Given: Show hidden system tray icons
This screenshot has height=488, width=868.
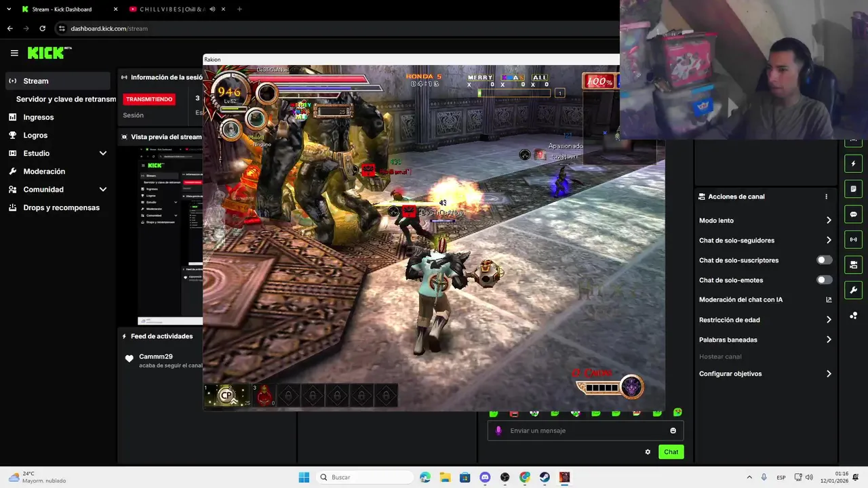Looking at the screenshot, I should (x=749, y=477).
